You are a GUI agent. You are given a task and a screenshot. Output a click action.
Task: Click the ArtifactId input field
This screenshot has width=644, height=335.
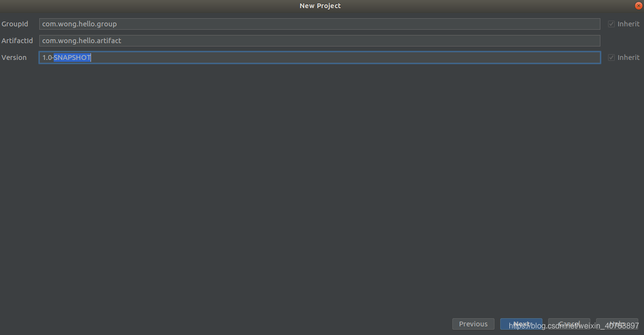coord(320,41)
